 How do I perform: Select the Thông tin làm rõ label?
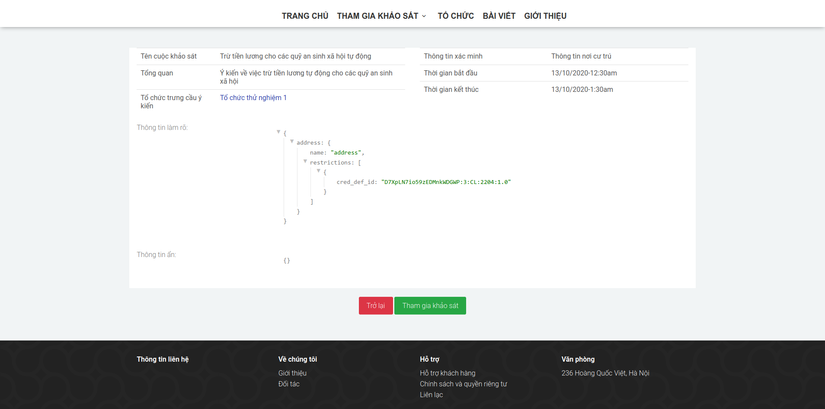pyautogui.click(x=163, y=127)
